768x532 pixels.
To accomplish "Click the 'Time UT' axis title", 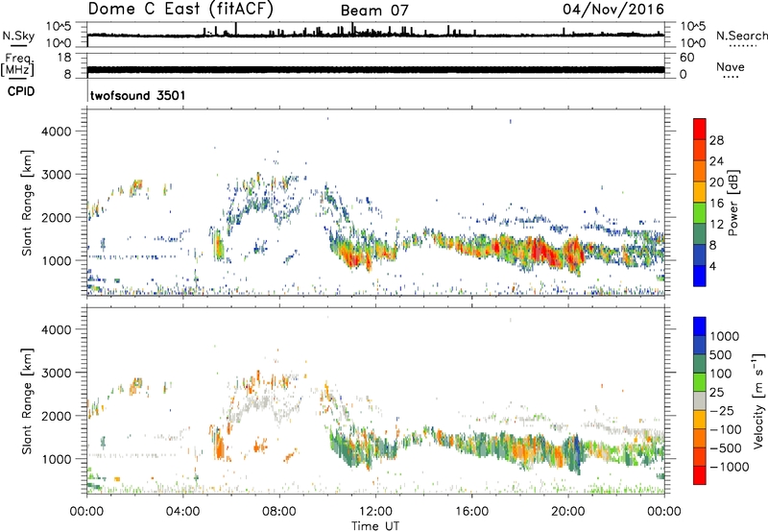I will click(375, 526).
